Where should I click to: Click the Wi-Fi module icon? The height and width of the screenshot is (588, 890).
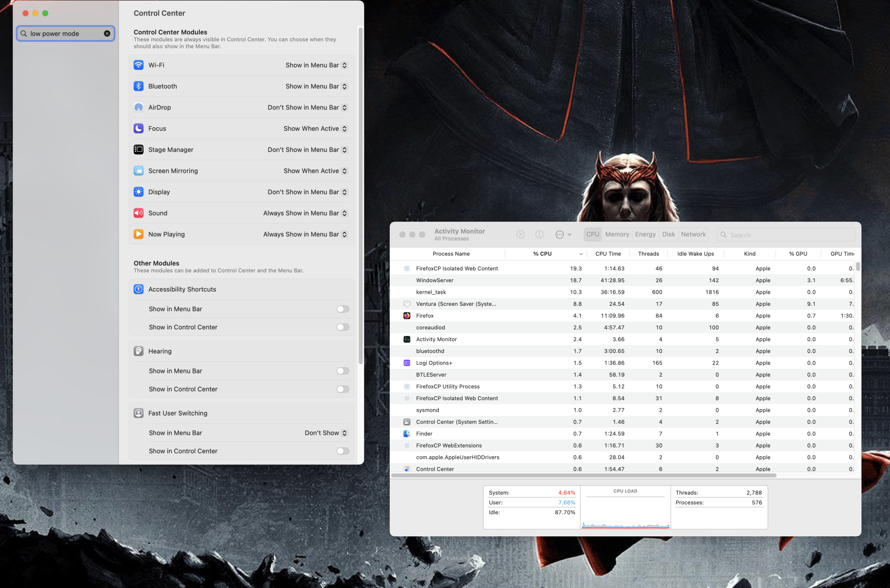tap(138, 65)
